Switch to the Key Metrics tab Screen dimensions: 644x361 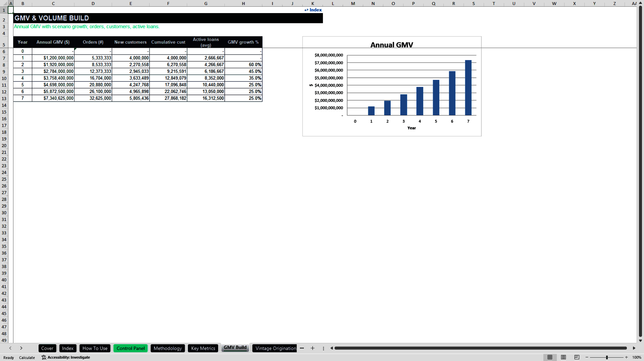tap(203, 348)
